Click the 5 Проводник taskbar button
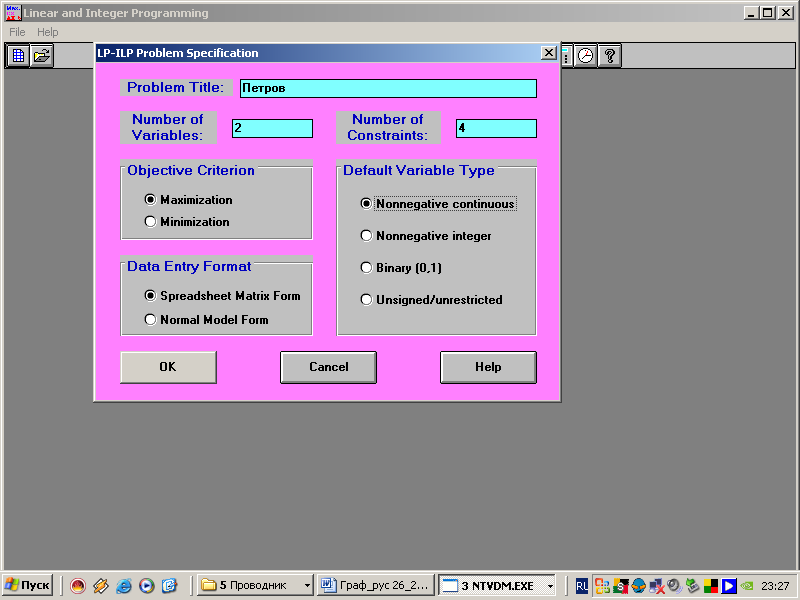 pyautogui.click(x=255, y=586)
